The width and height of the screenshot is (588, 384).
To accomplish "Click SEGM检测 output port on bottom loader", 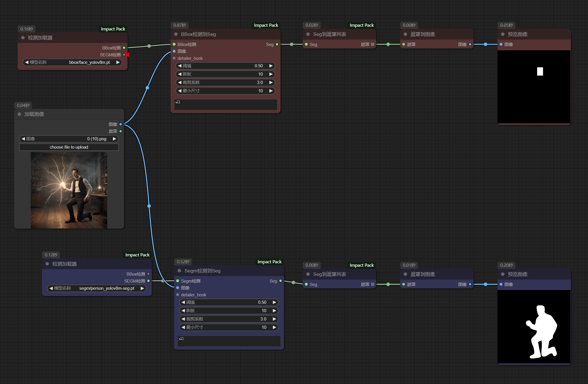I will (148, 281).
